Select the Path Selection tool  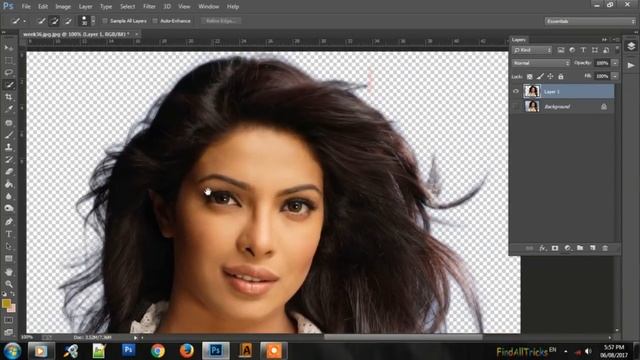(x=9, y=246)
